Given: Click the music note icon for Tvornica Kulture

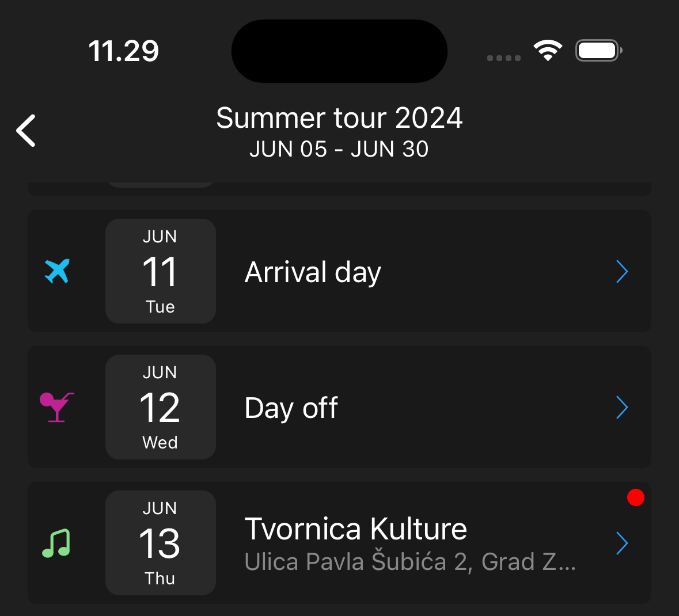Looking at the screenshot, I should point(56,543).
